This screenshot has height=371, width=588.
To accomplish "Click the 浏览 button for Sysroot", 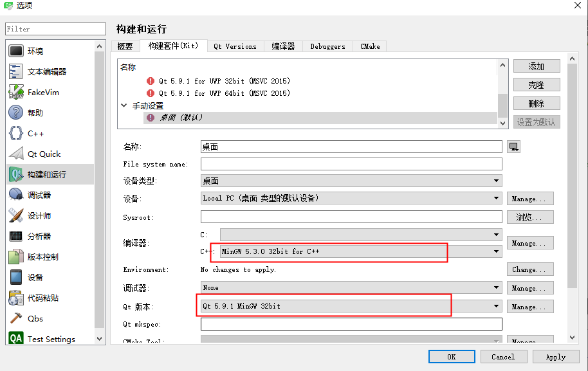I will pyautogui.click(x=530, y=217).
